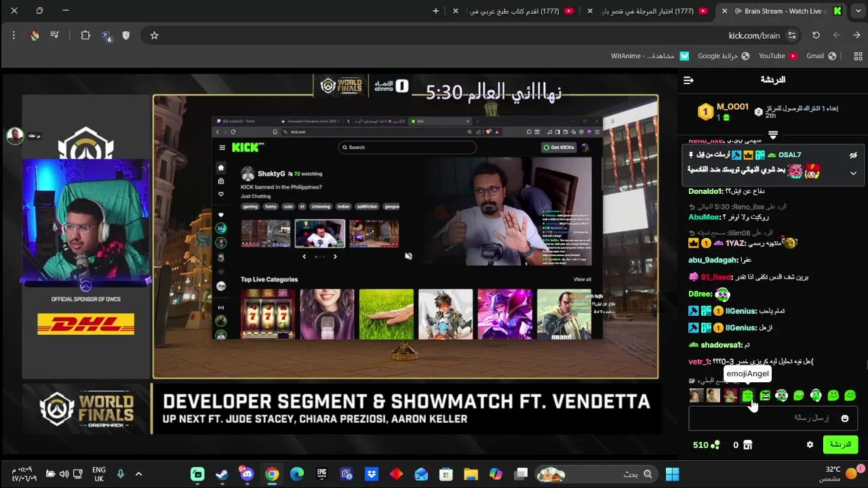This screenshot has height=488, width=868.
Task: Open a new browser tab
Action: 435,11
